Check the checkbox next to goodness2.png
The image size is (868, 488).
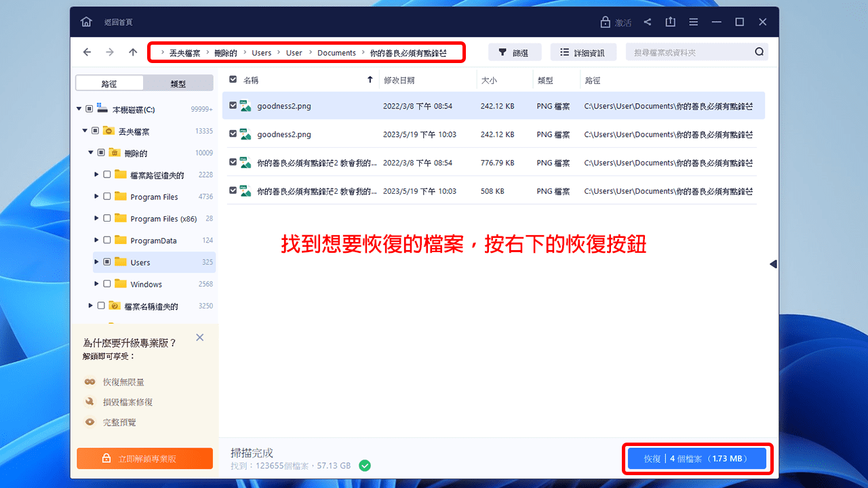click(x=234, y=106)
